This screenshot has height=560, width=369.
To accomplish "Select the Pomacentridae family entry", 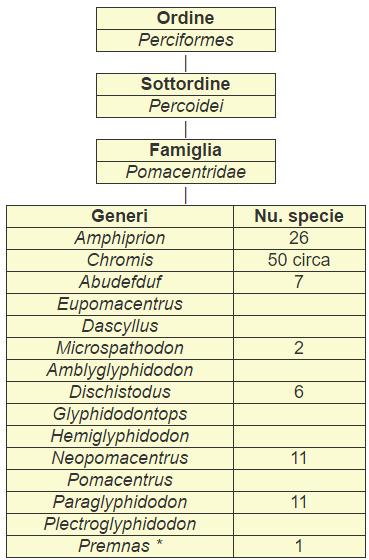I will point(186,172).
